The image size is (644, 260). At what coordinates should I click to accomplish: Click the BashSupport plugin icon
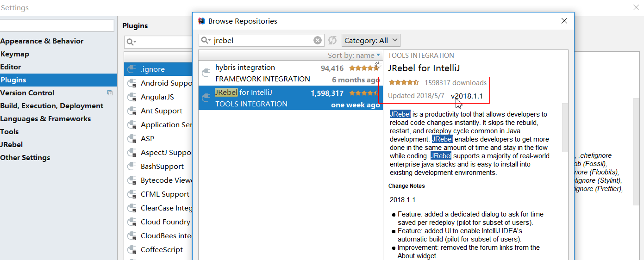[x=132, y=167]
